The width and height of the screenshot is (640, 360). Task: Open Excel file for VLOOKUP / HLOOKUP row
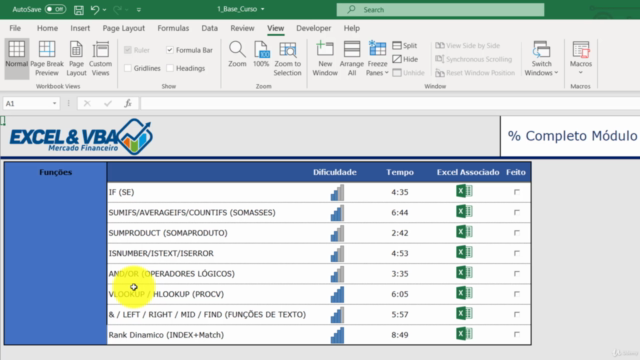click(464, 293)
